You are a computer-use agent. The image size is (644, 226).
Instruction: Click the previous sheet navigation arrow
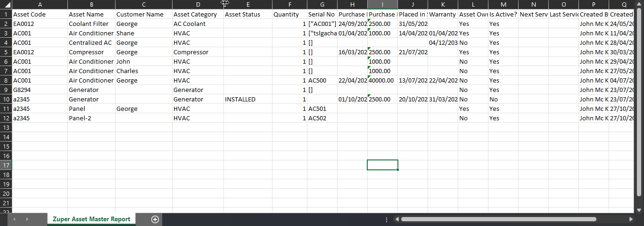(15, 219)
